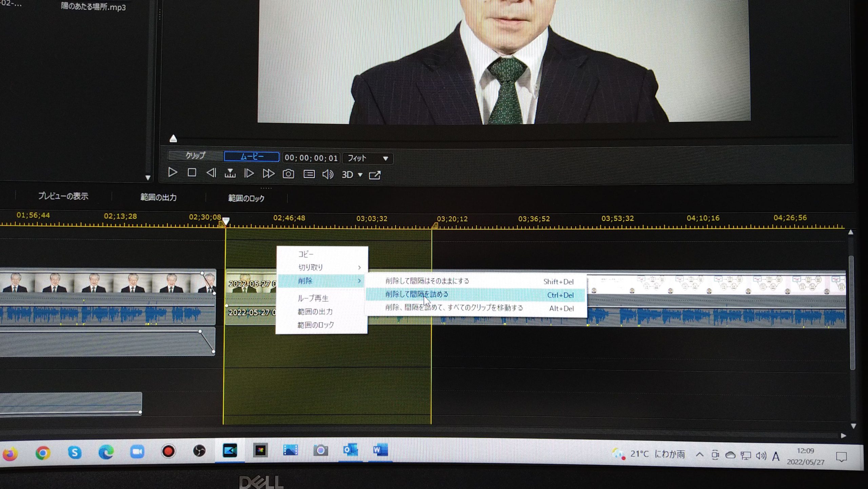The width and height of the screenshot is (868, 489).
Task: Open Zoom from the taskbar
Action: 137,452
